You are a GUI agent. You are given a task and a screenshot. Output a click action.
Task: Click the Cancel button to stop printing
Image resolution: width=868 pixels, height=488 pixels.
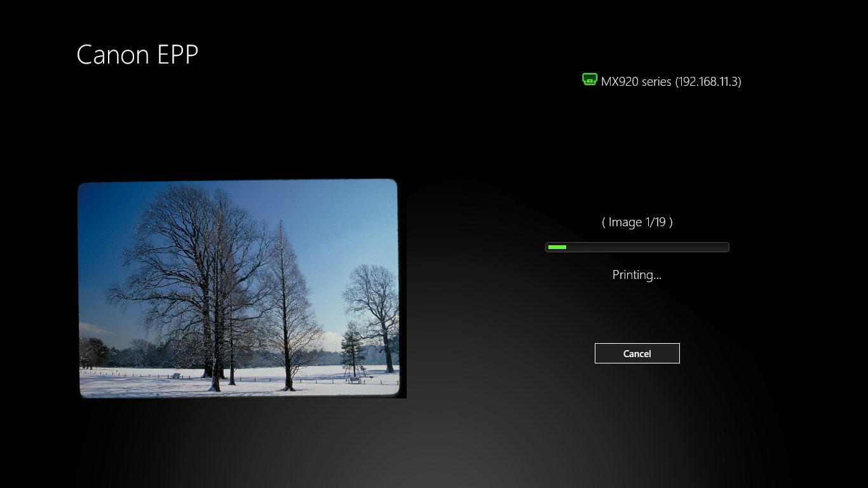pos(637,353)
